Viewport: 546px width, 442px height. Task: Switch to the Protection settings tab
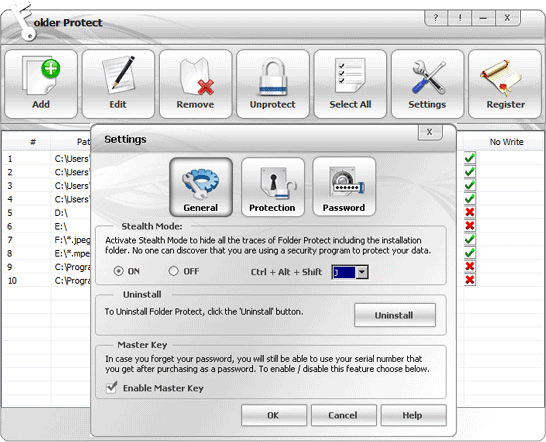pos(272,187)
